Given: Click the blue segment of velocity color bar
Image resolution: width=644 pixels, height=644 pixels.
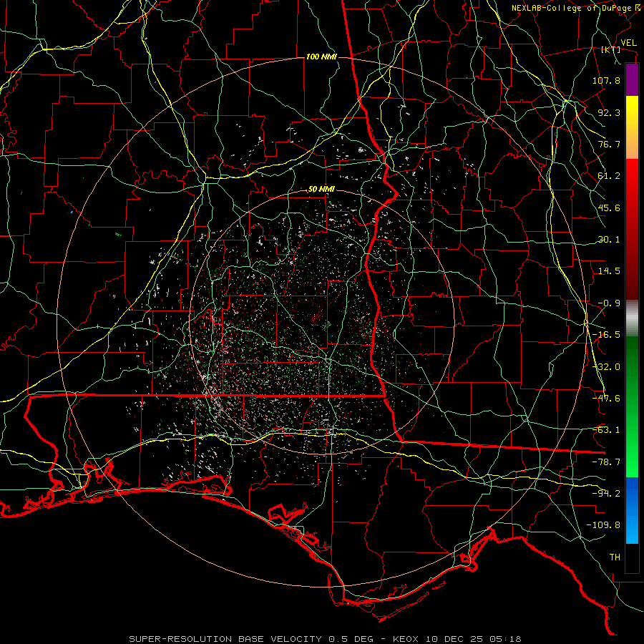Looking at the screenshot, I should 632,510.
